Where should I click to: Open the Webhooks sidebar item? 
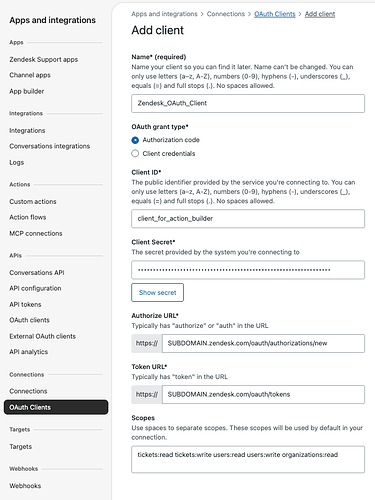25,486
